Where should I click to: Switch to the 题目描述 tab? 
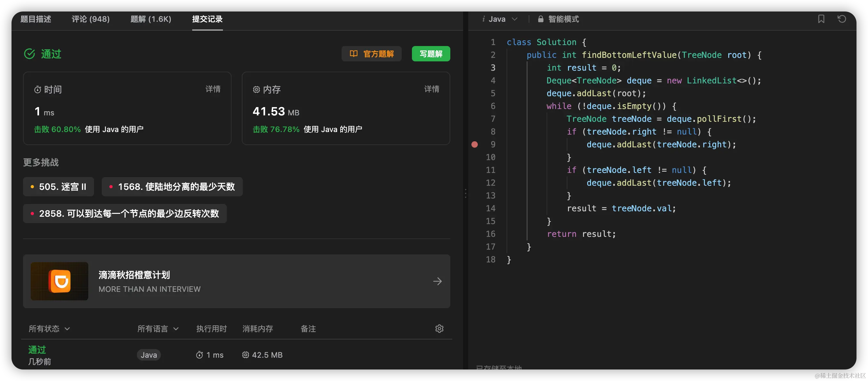click(x=36, y=19)
